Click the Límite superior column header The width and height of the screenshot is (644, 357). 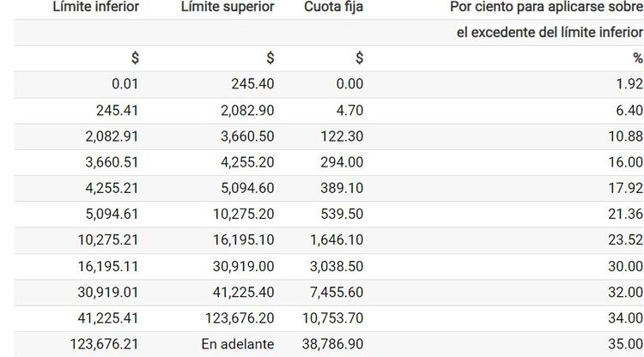pos(228,7)
